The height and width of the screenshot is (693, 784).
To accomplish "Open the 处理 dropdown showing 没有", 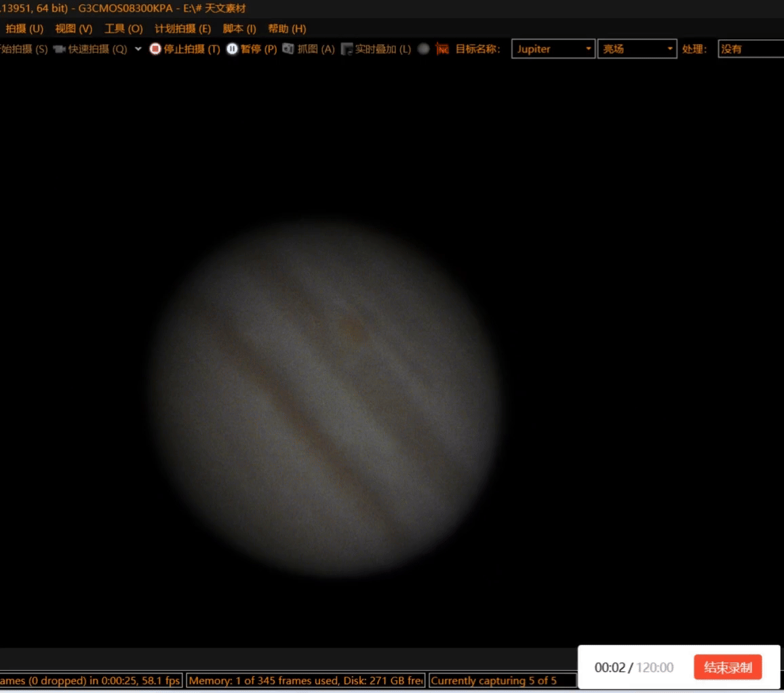I will pyautogui.click(x=751, y=49).
